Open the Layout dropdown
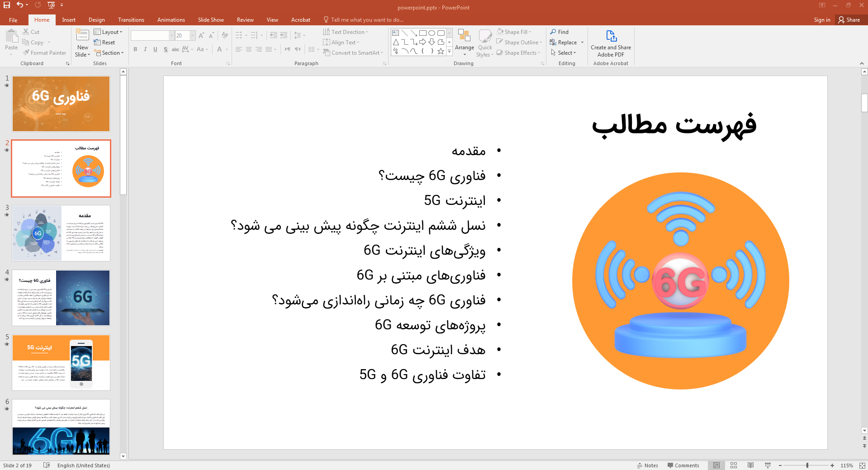 108,32
